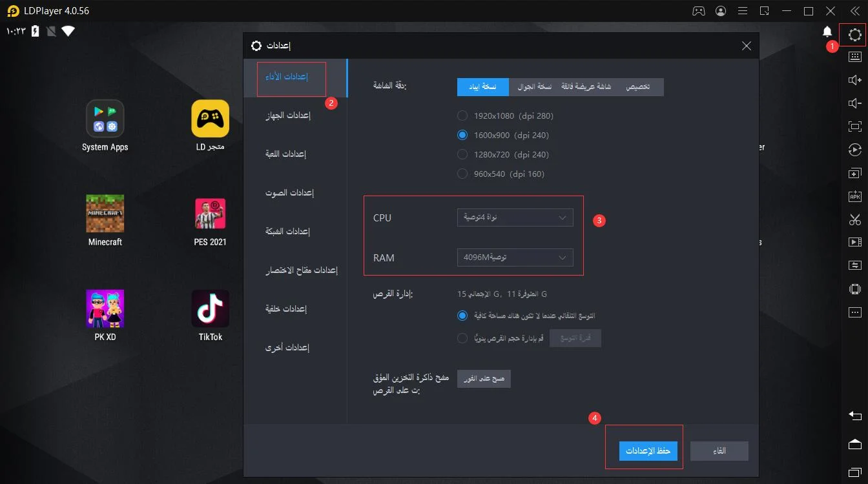The width and height of the screenshot is (868, 484).
Task: Click the Android home icon
Action: click(854, 443)
